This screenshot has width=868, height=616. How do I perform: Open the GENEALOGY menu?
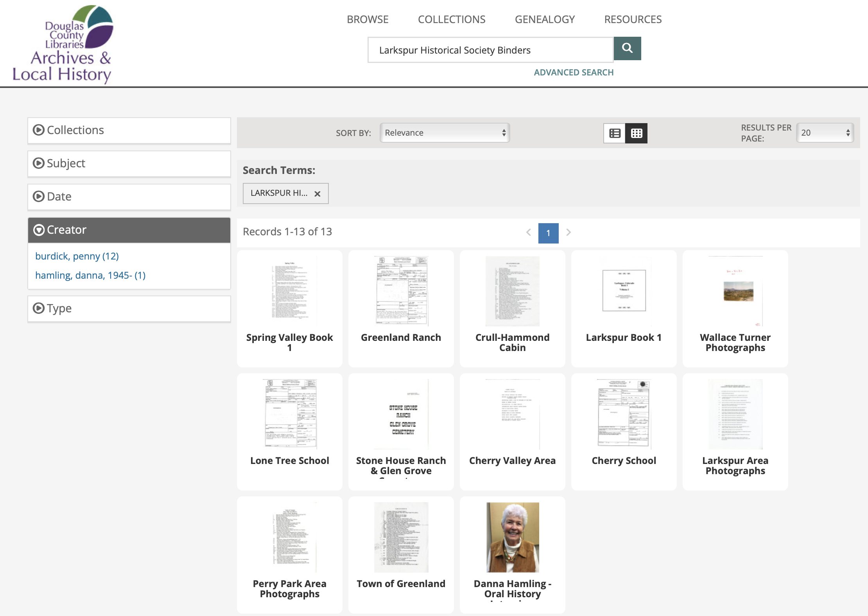(545, 20)
